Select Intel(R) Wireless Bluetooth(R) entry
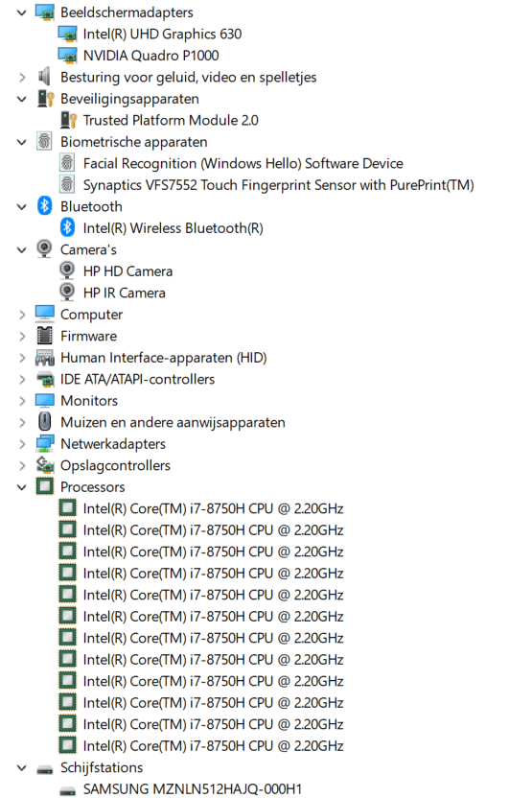532x798 pixels. (x=173, y=228)
